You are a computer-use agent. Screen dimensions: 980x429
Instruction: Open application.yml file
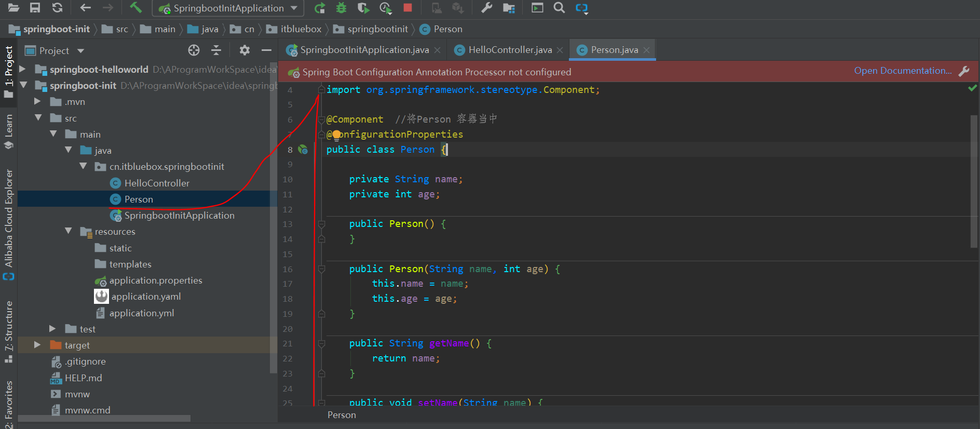141,313
